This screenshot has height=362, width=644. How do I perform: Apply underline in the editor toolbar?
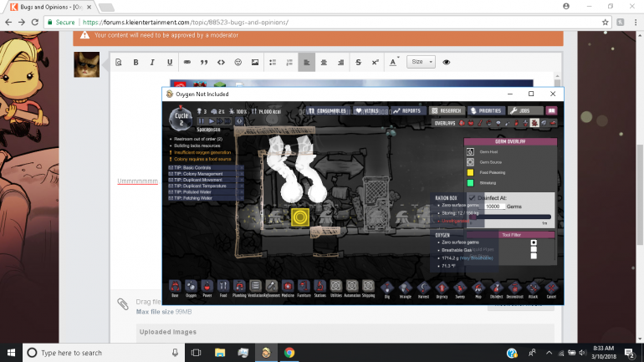(170, 63)
